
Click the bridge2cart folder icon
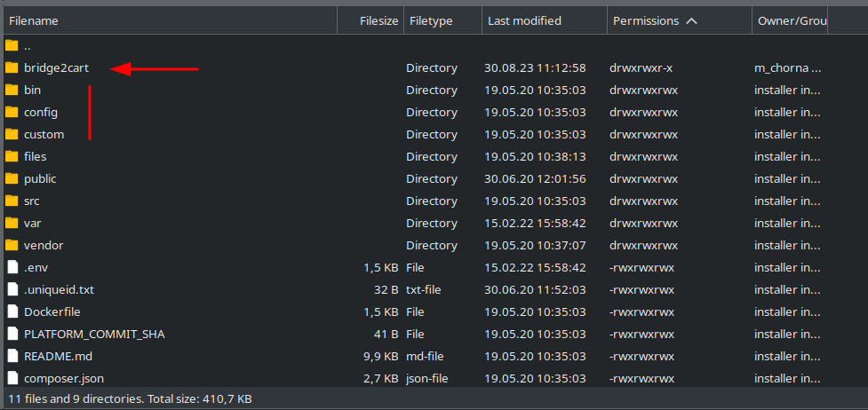pos(12,68)
